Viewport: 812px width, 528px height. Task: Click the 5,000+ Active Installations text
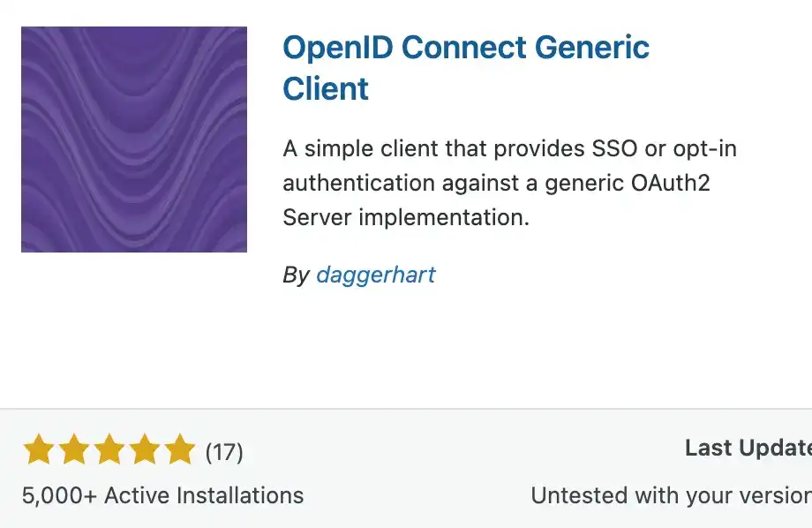pos(162,495)
